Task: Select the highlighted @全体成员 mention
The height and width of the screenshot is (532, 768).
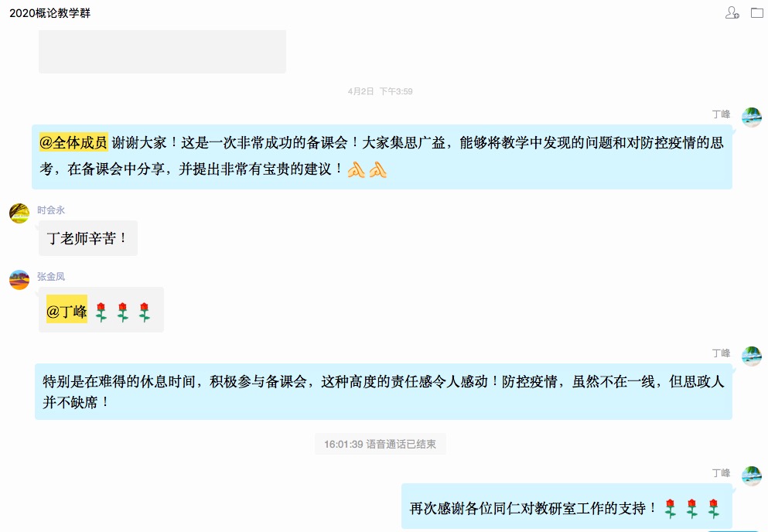Action: click(73, 142)
